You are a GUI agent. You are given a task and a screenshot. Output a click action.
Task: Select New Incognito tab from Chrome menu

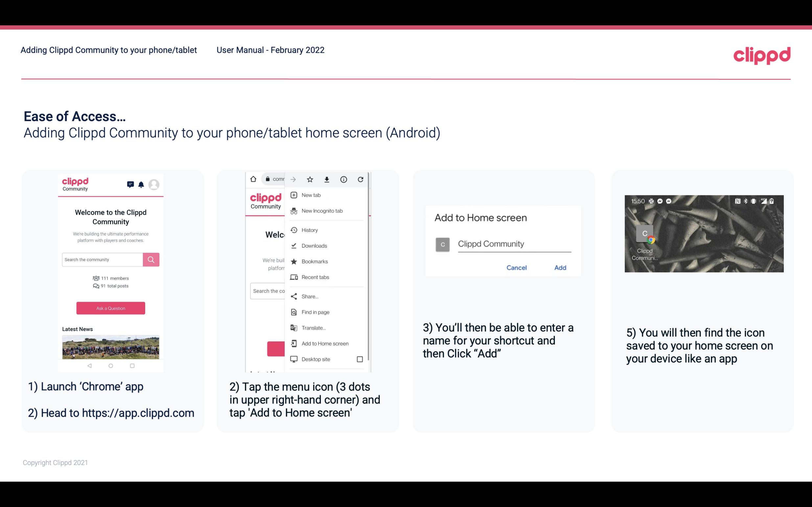[322, 211]
